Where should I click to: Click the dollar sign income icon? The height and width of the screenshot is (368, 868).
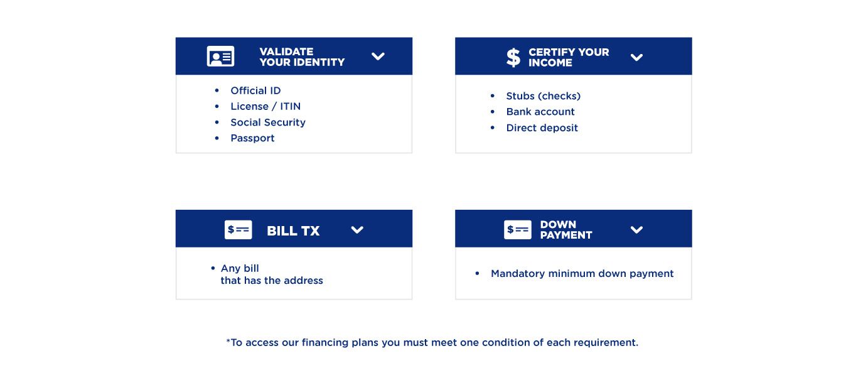pos(513,57)
